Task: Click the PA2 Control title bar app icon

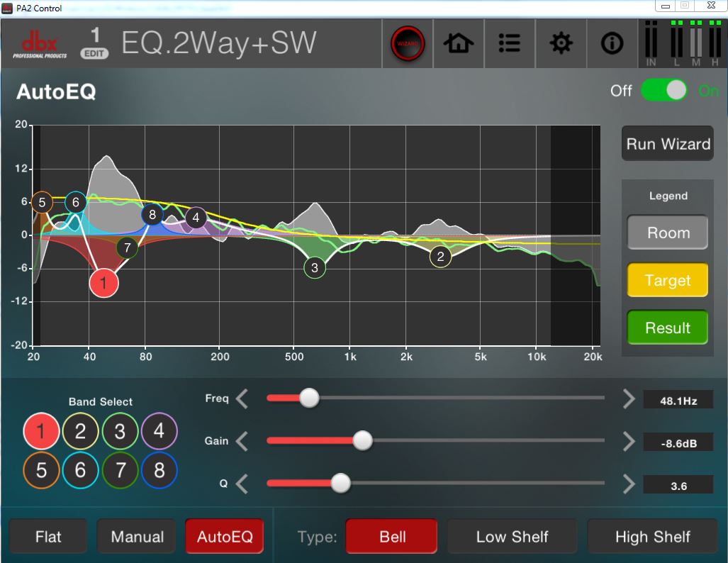Action: click(7, 8)
